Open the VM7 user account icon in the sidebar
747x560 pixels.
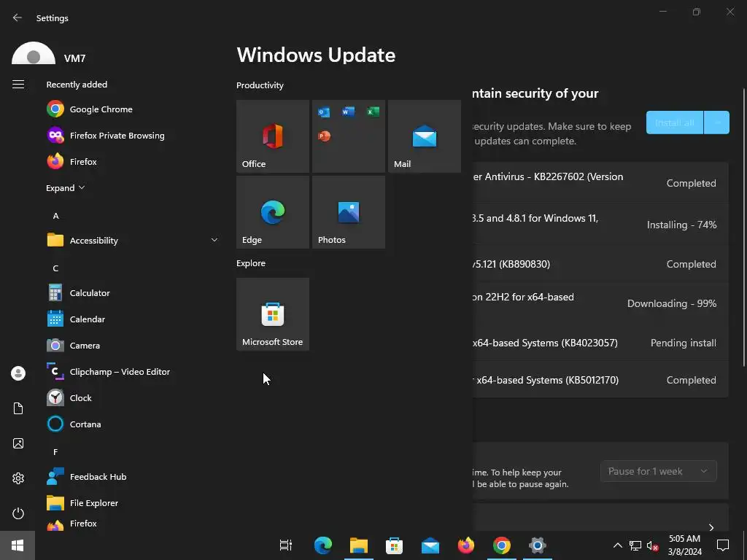coord(18,373)
